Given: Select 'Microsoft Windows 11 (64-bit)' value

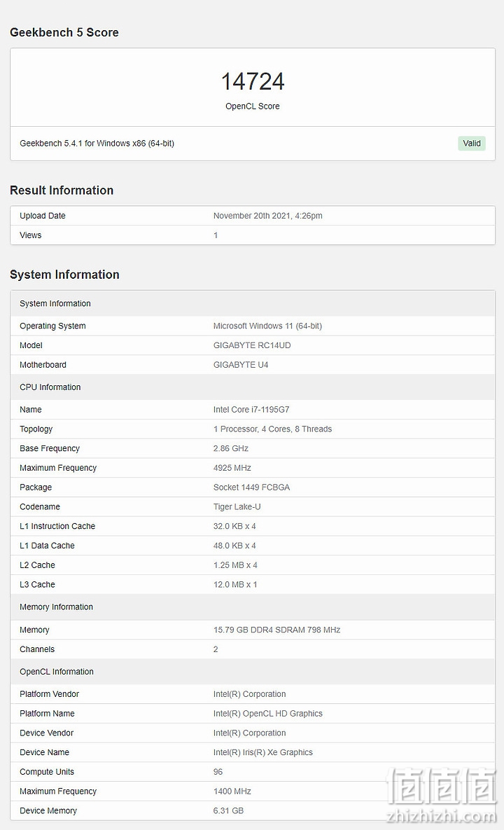Looking at the screenshot, I should click(x=267, y=326).
